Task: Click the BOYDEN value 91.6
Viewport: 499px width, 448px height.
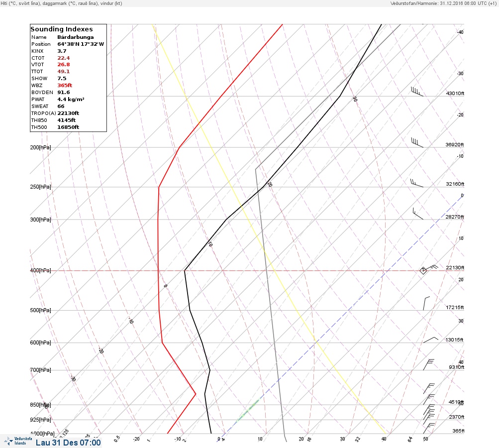Action: [x=63, y=93]
